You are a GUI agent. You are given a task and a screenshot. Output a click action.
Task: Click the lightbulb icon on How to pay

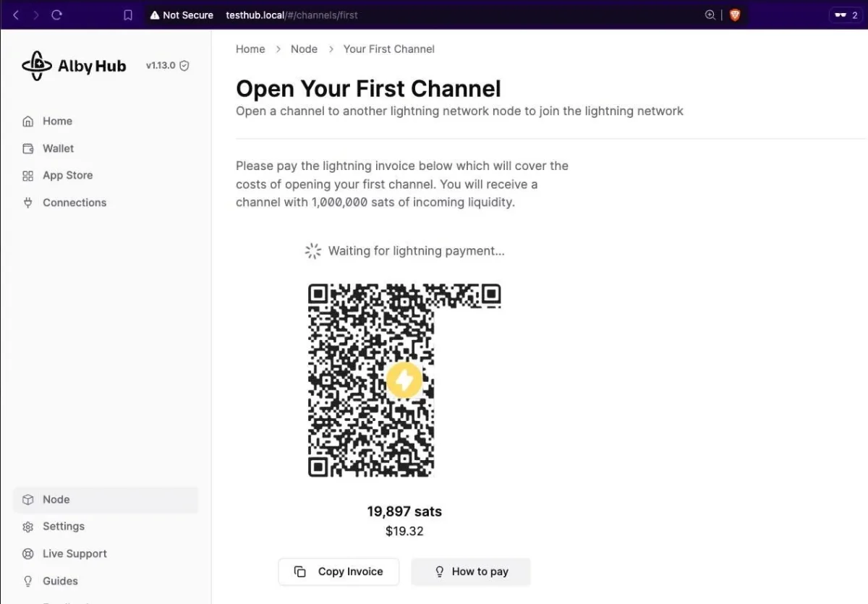[x=438, y=571]
